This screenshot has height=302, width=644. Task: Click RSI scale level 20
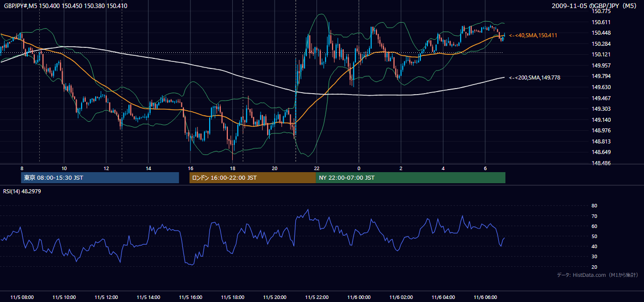pyautogui.click(x=594, y=267)
